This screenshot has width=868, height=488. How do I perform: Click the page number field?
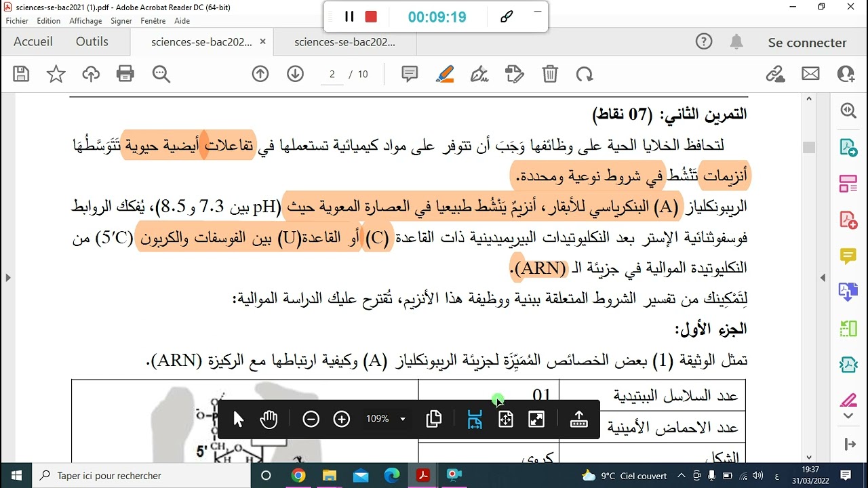[332, 74]
